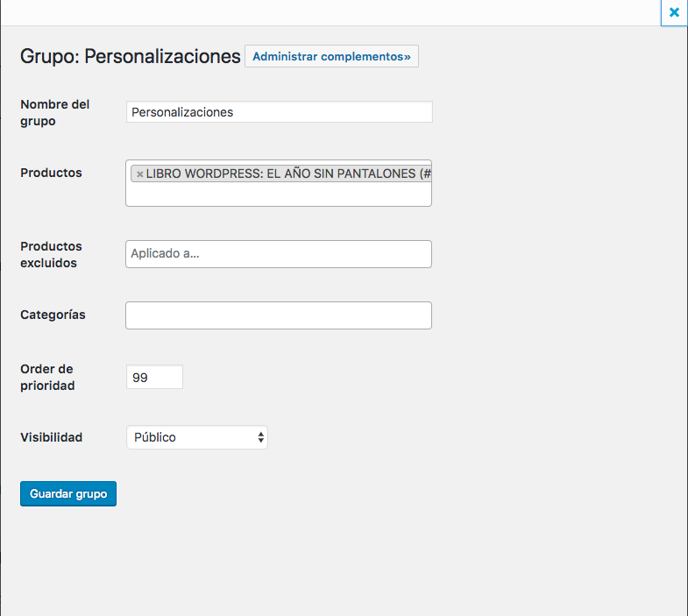Click the Grupo: Personalizaciones heading
This screenshot has height=616, width=688.
130,57
